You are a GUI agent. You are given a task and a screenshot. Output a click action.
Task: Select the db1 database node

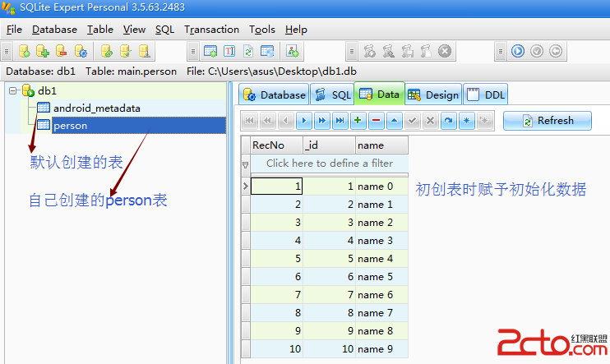pyautogui.click(x=47, y=90)
